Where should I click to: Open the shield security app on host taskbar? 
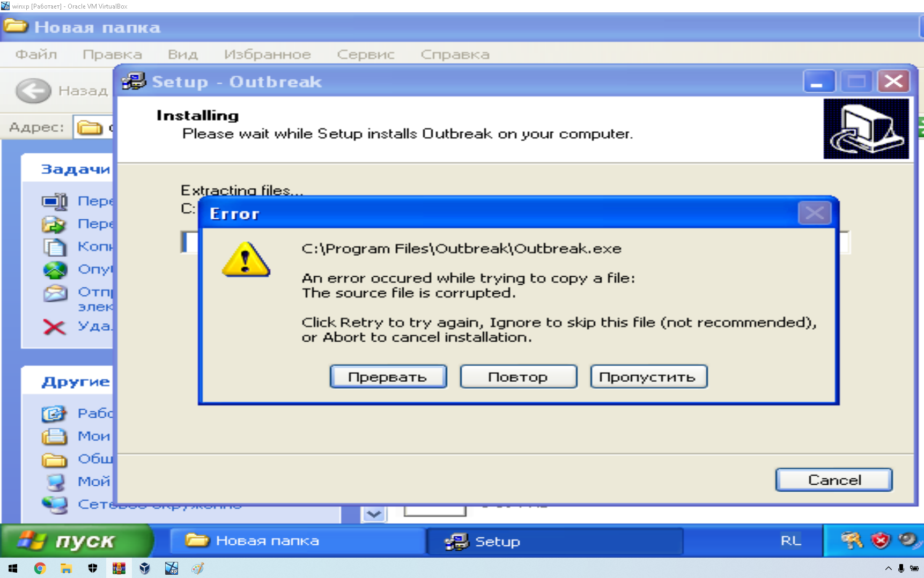[92, 568]
